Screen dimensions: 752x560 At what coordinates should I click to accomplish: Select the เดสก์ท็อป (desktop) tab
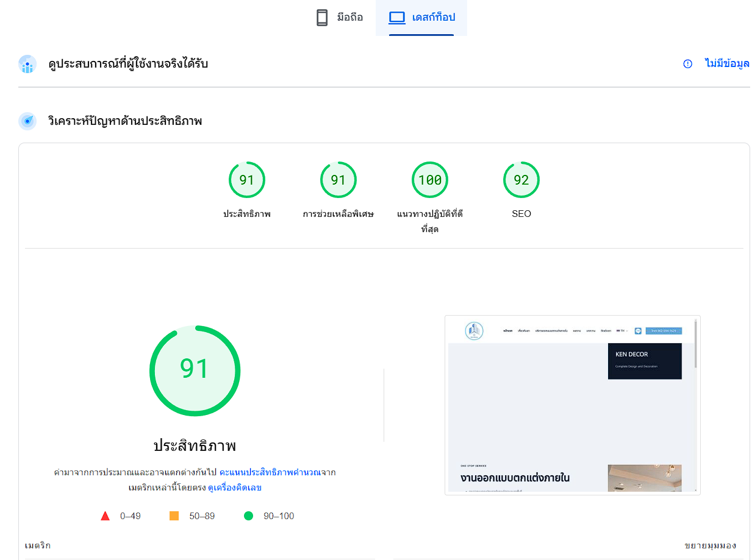coord(421,18)
